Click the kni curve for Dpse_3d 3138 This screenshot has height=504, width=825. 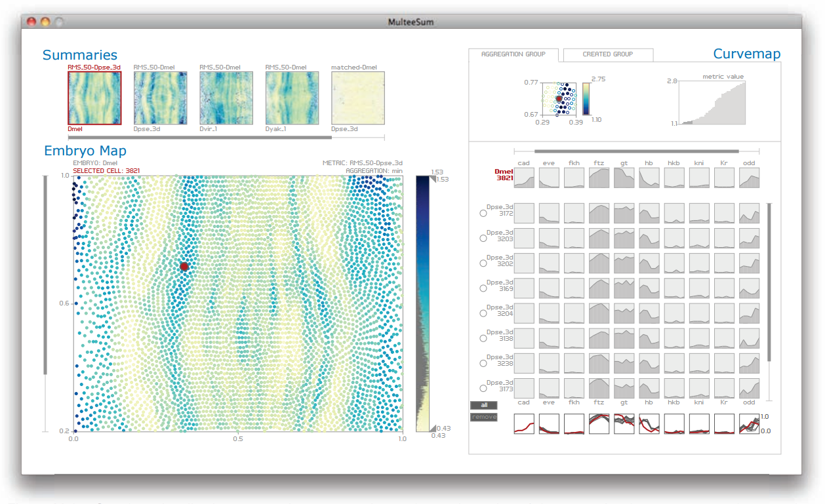tap(698, 338)
